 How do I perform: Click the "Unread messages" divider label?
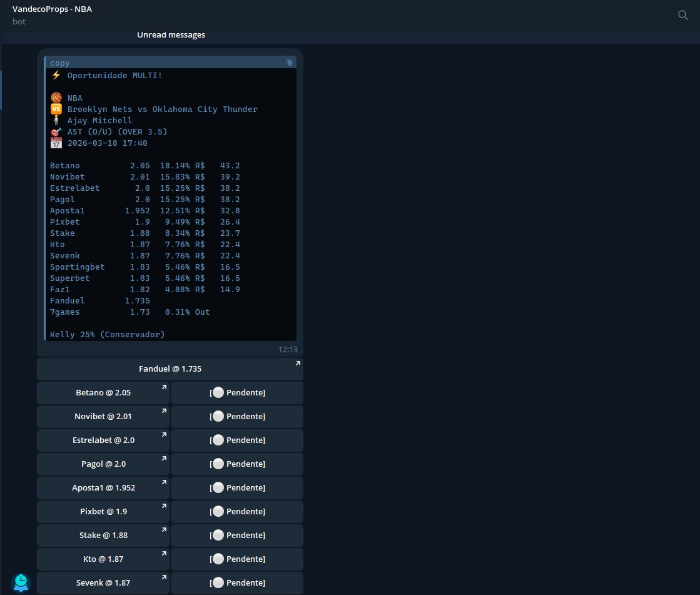click(x=171, y=35)
